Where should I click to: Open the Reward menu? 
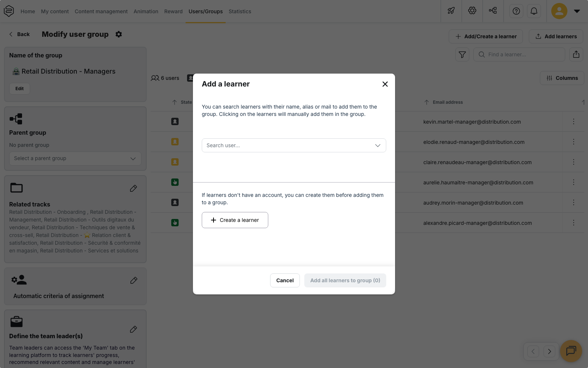click(173, 11)
